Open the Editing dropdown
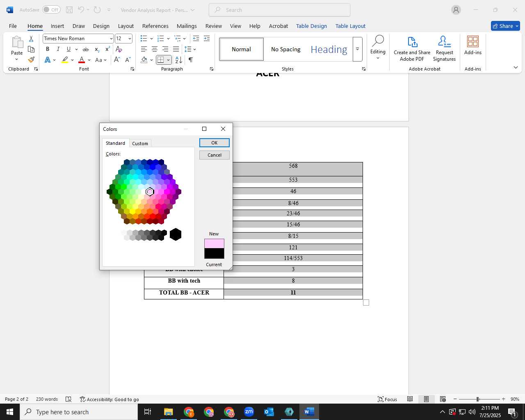Viewport: 525px width, 420px height. click(x=378, y=48)
